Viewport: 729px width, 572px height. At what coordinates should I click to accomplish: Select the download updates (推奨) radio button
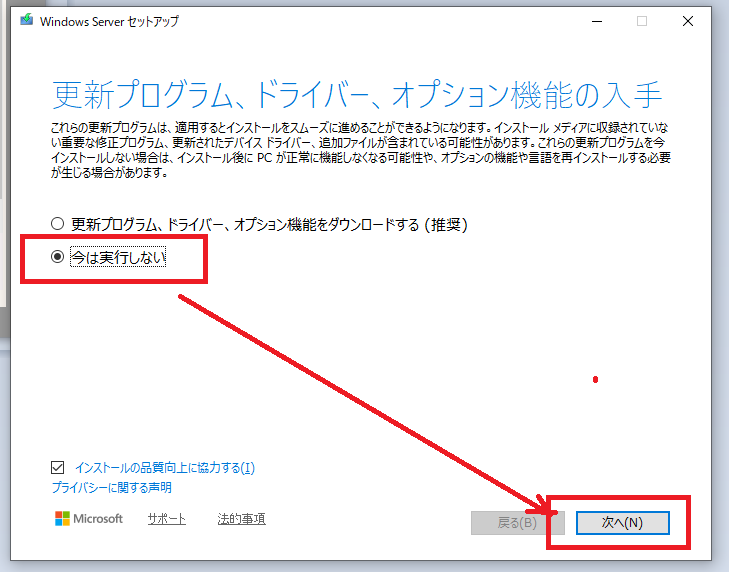tap(57, 224)
